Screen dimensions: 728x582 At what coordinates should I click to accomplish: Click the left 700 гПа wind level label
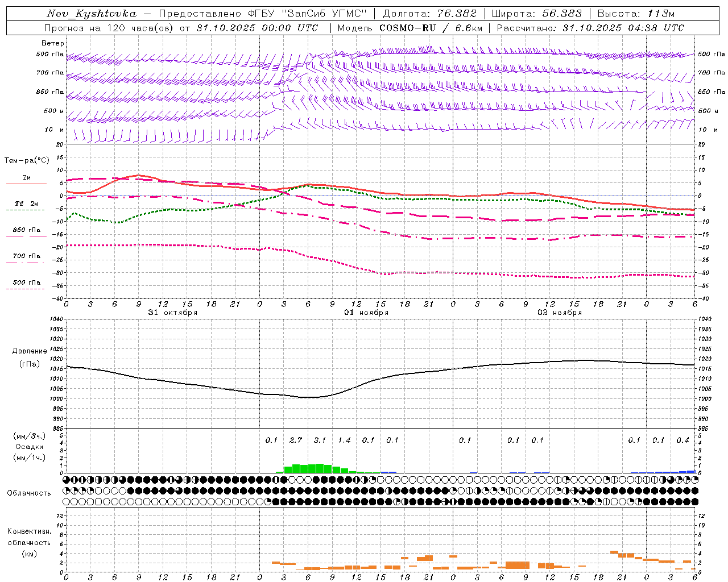pyautogui.click(x=50, y=73)
